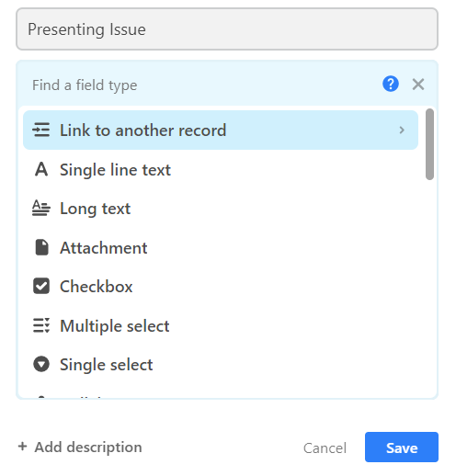
Task: Click the Single line text letter icon
Action: tap(41, 169)
